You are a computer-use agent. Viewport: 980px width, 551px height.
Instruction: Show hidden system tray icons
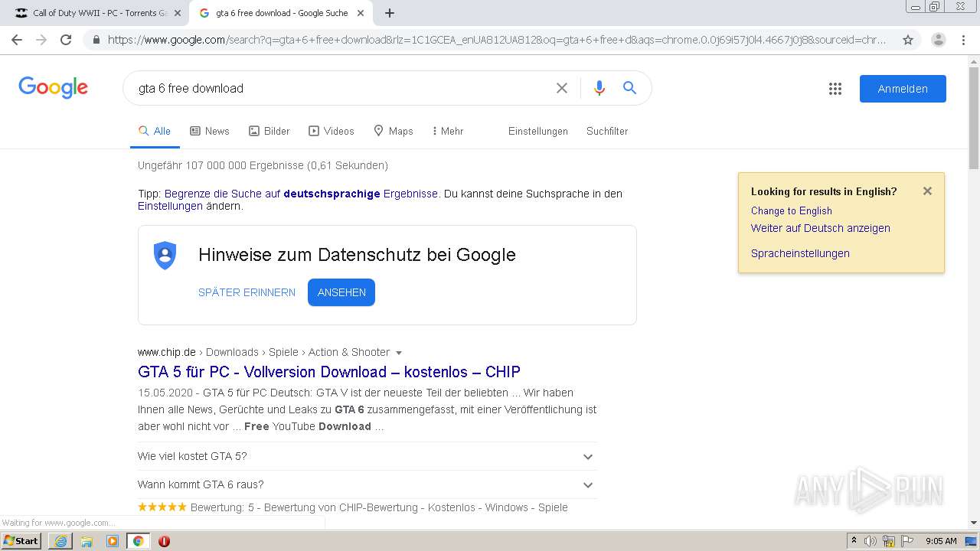[854, 541]
